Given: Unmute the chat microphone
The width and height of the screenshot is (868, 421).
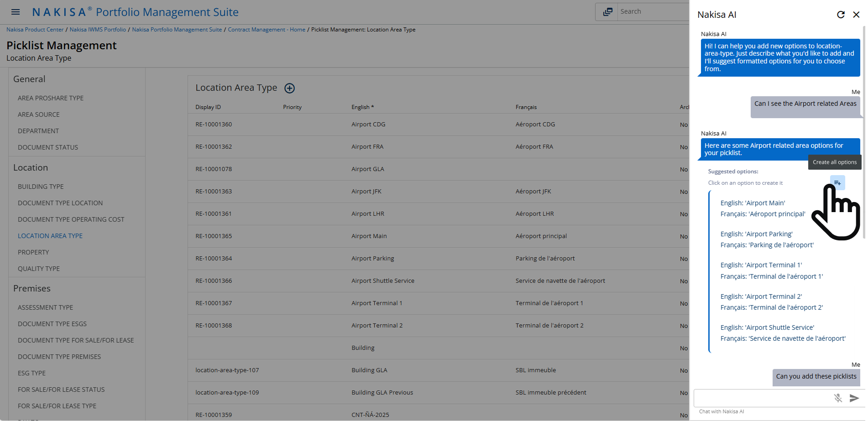Looking at the screenshot, I should pyautogui.click(x=838, y=398).
